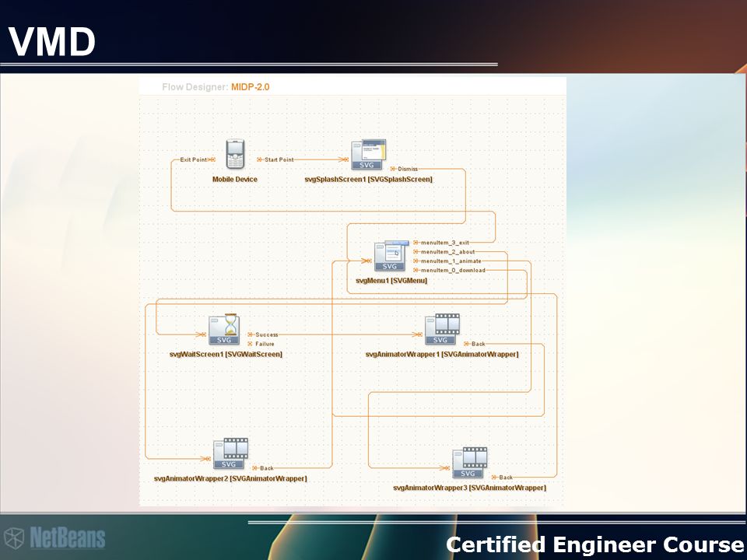The width and height of the screenshot is (747, 560).
Task: Click the 'svgMenu1 [SVGMenu]' label
Action: click(x=391, y=281)
